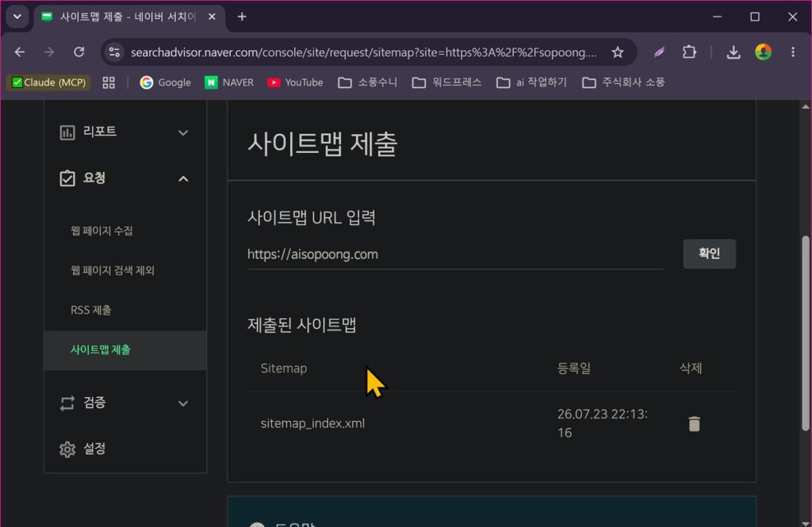Open 설정 via the gear icon

(67, 449)
